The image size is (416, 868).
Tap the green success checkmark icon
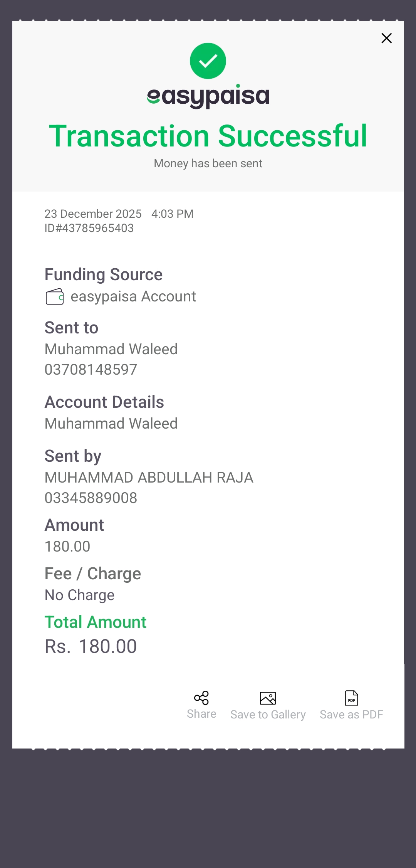coord(208,61)
